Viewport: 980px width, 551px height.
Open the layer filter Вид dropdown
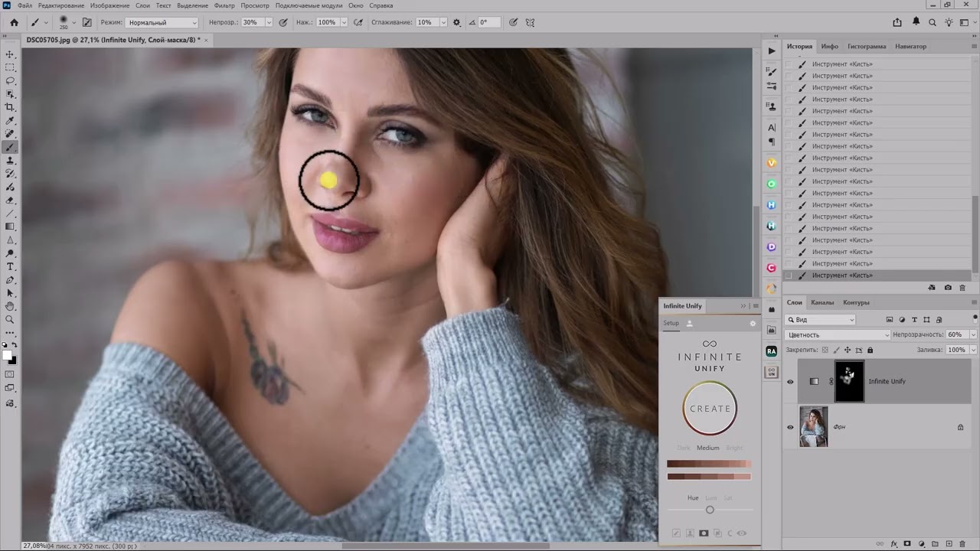pos(821,319)
